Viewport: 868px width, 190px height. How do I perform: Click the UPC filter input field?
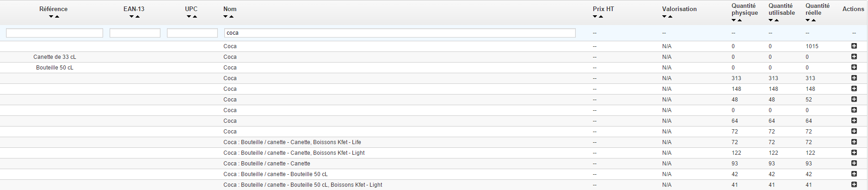(192, 33)
